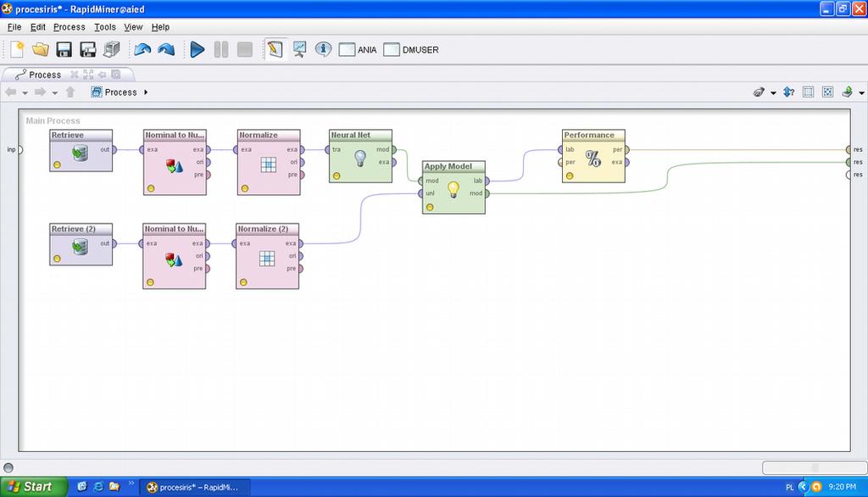Navigate back with the left arrow in breadcrumb bar

[x=10, y=92]
